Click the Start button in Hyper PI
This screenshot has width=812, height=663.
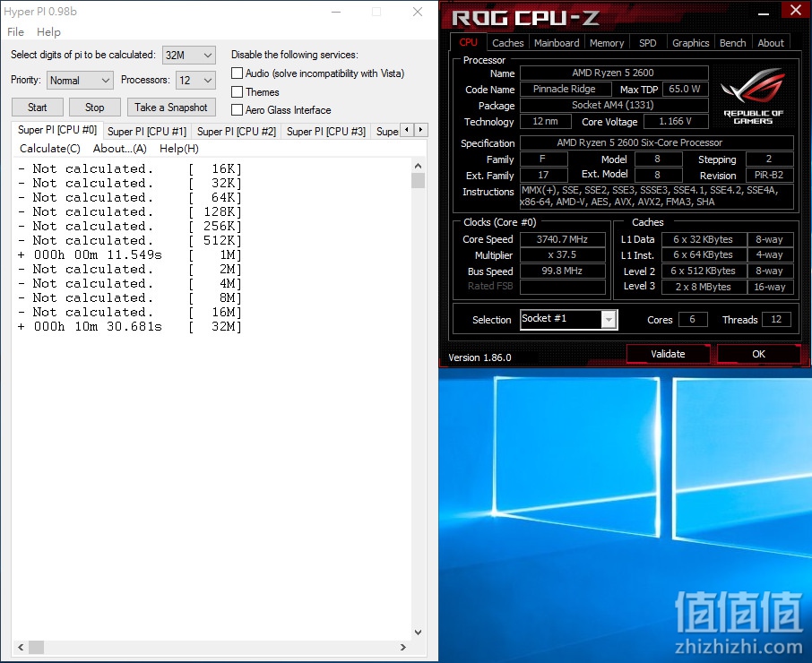coord(38,108)
